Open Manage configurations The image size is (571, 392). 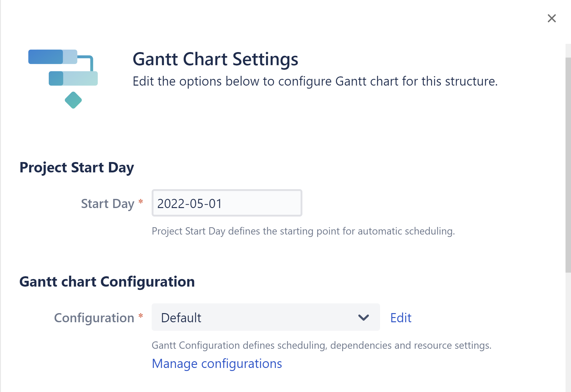tap(217, 363)
